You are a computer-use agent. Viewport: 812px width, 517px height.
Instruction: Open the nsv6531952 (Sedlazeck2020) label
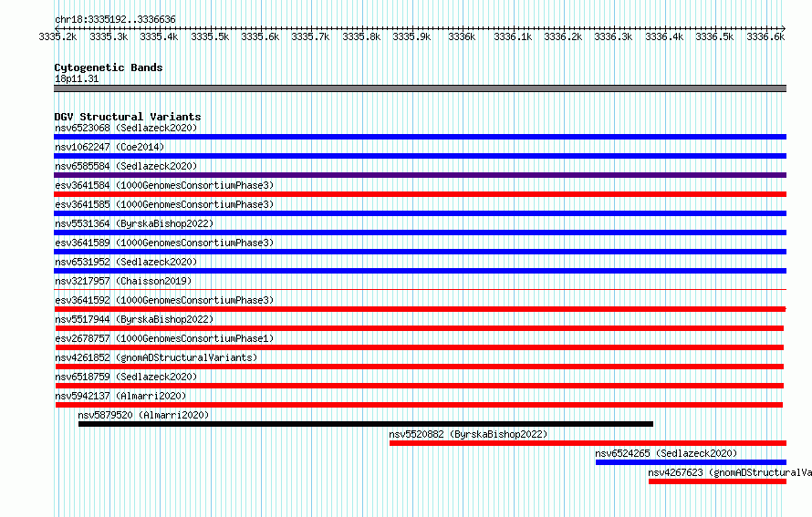[126, 262]
